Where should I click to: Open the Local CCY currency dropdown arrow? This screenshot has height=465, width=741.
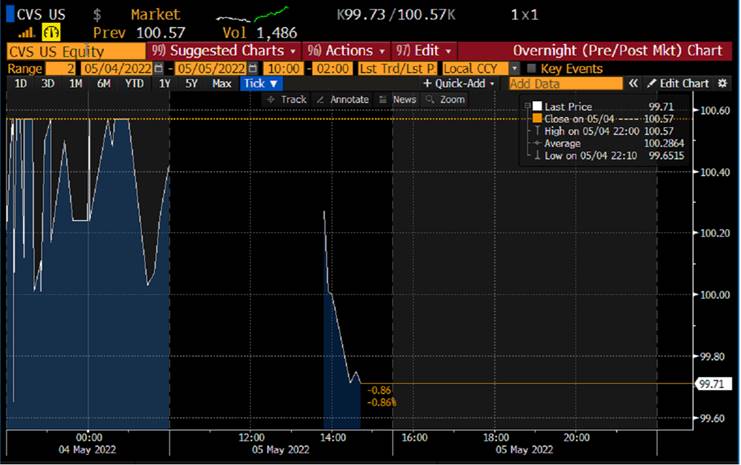click(x=515, y=69)
